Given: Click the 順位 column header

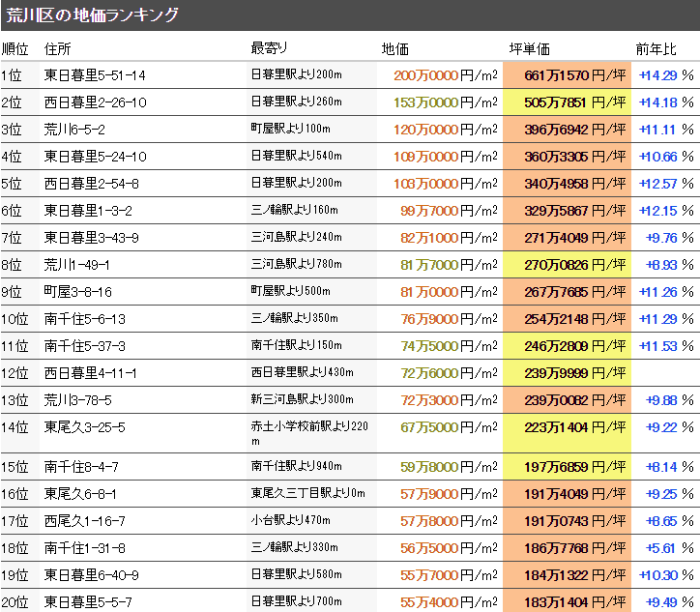Looking at the screenshot, I should 15,49.
